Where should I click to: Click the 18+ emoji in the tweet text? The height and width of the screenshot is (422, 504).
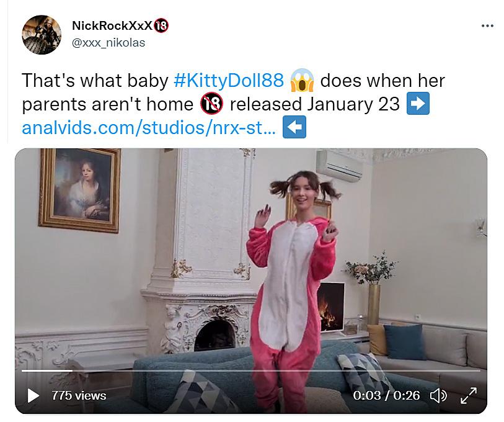click(211, 104)
